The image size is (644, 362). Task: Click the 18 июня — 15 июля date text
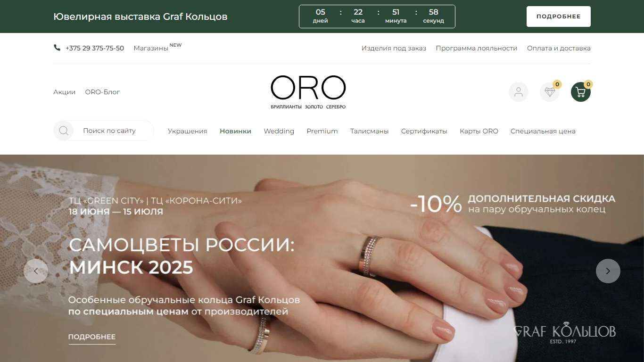tap(116, 212)
